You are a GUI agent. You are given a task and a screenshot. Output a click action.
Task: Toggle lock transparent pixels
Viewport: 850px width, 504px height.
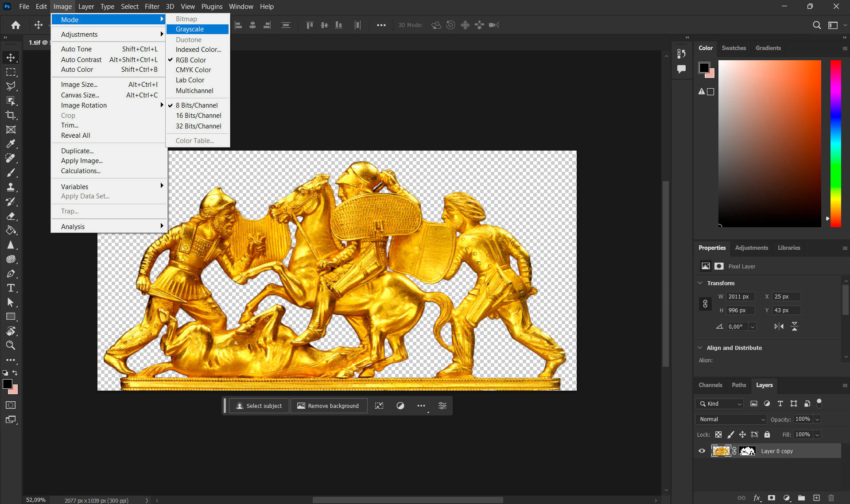pyautogui.click(x=718, y=434)
